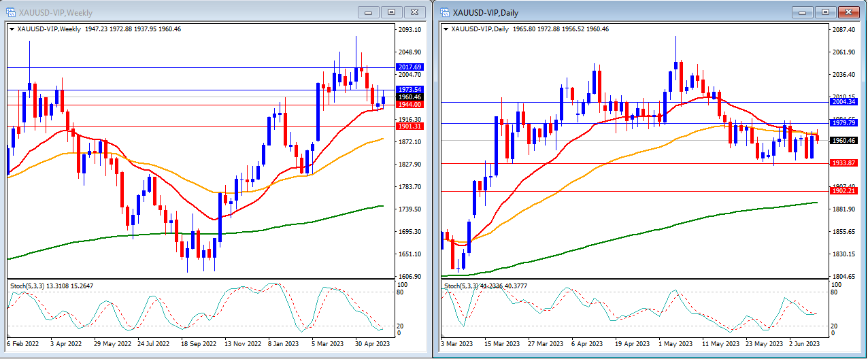Click the 2093.10 value on Weekly price axis
Screen dimensions: 868x359
click(410, 30)
